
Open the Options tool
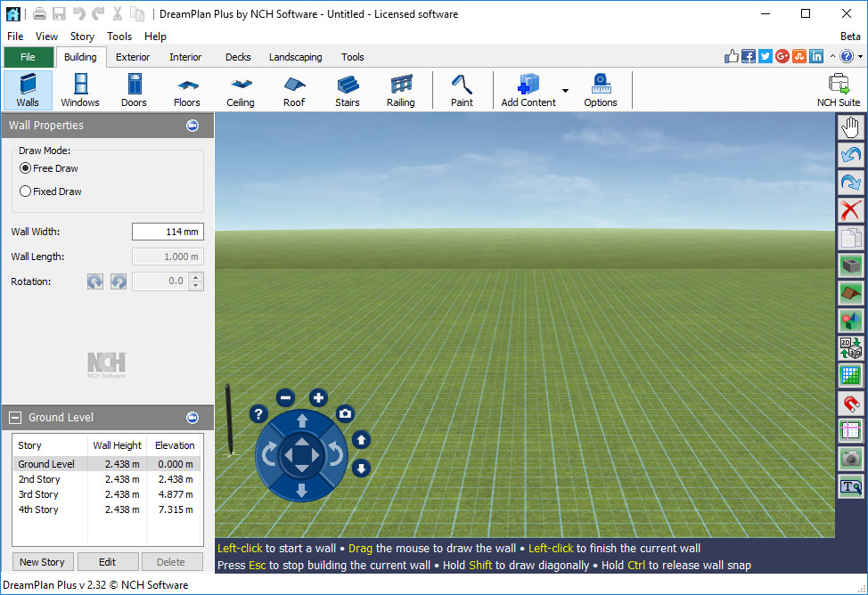point(600,90)
